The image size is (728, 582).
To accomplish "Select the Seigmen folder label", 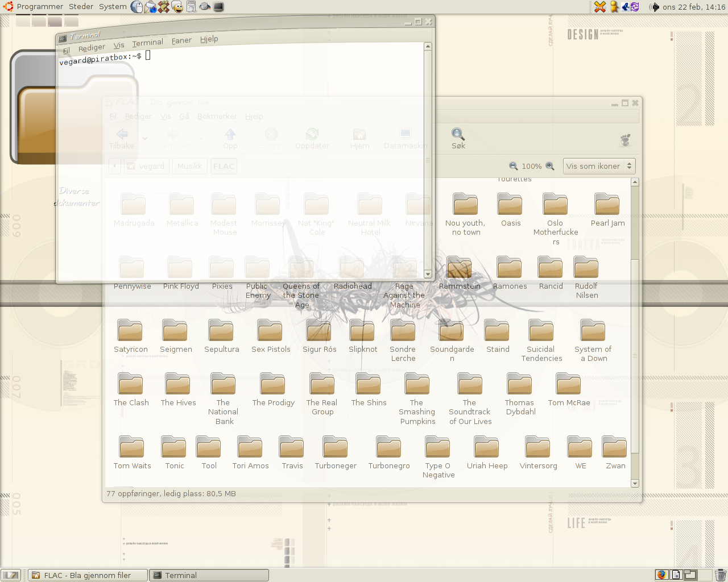I will 176,350.
